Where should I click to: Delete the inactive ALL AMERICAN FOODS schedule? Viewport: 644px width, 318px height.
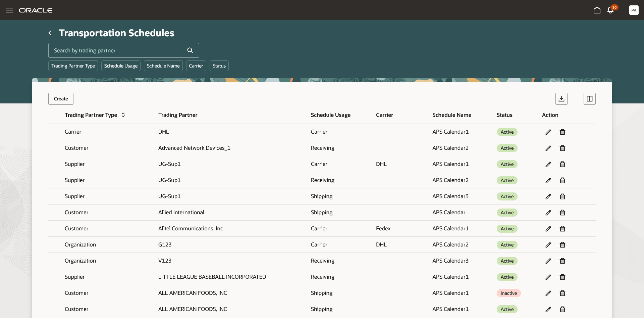[x=562, y=293]
